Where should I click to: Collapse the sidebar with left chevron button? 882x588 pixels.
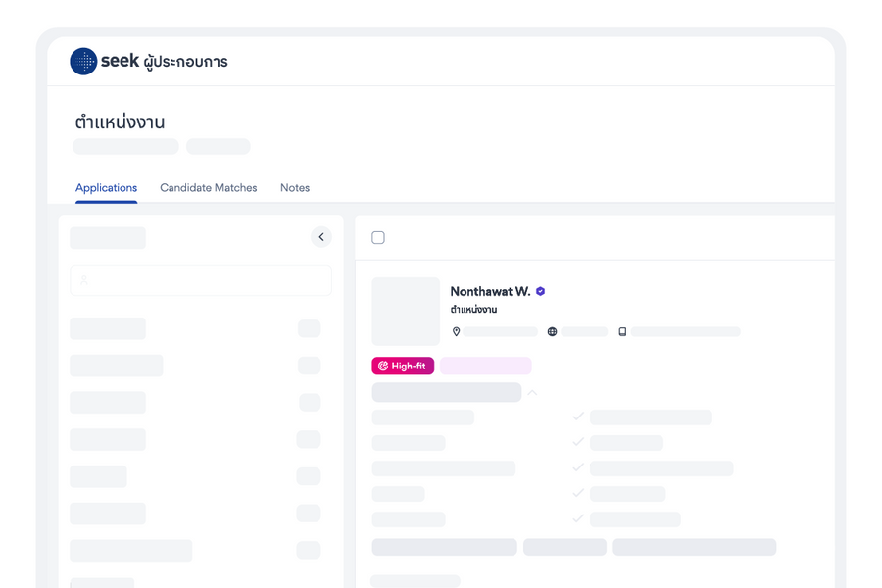click(321, 237)
